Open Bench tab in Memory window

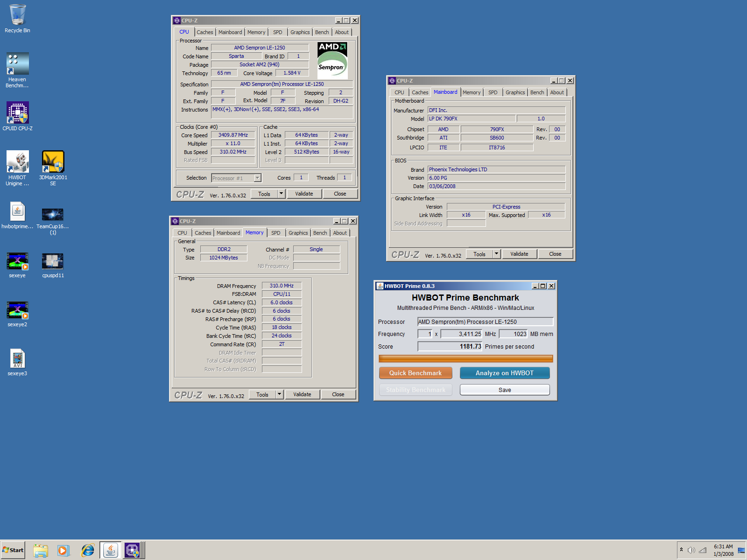click(x=320, y=233)
